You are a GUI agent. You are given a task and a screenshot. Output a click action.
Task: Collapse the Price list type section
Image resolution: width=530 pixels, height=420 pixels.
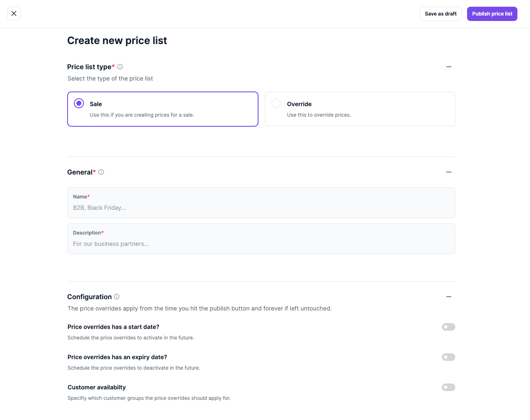449,67
